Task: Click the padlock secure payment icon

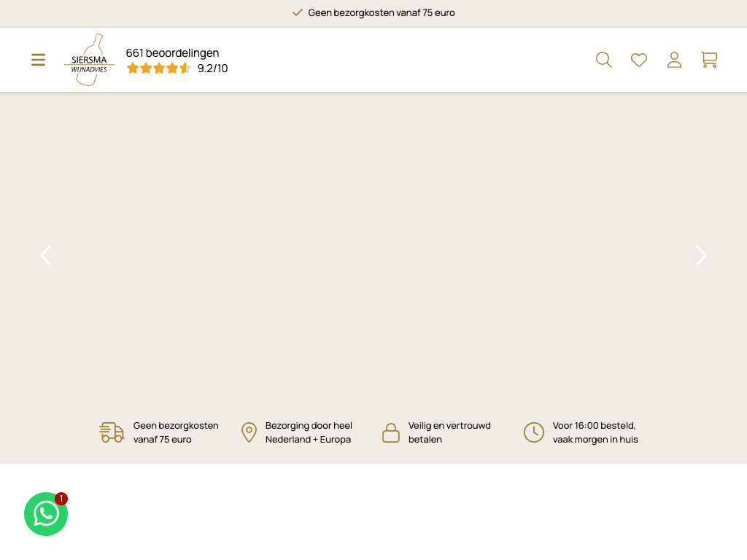Action: pyautogui.click(x=391, y=432)
